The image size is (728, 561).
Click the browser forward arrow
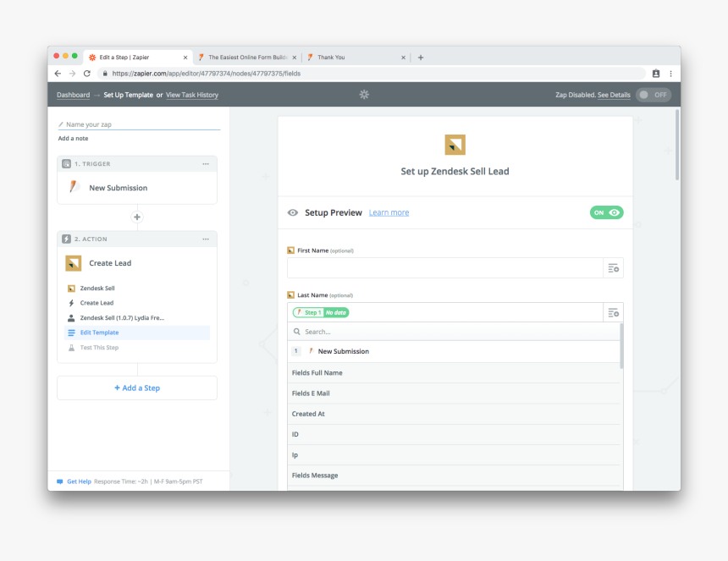(72, 74)
